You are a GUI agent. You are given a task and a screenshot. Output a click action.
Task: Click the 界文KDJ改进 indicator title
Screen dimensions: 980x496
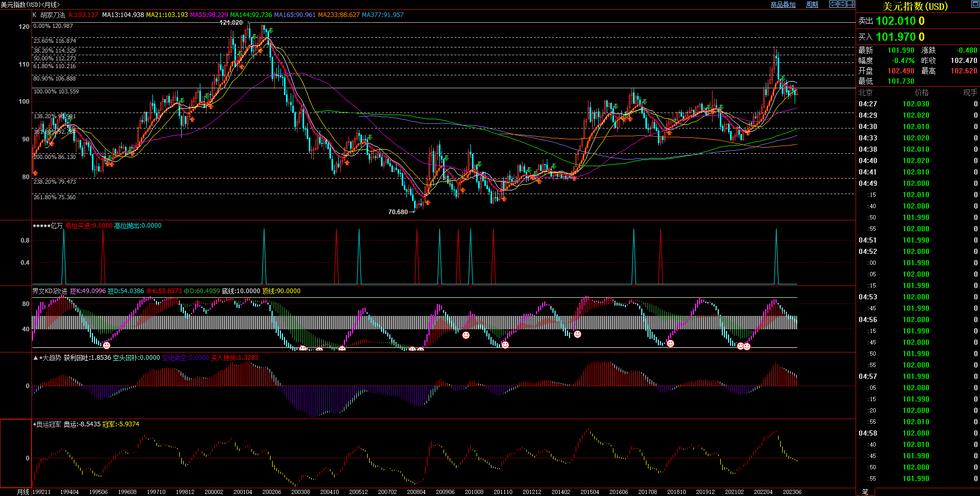50,291
